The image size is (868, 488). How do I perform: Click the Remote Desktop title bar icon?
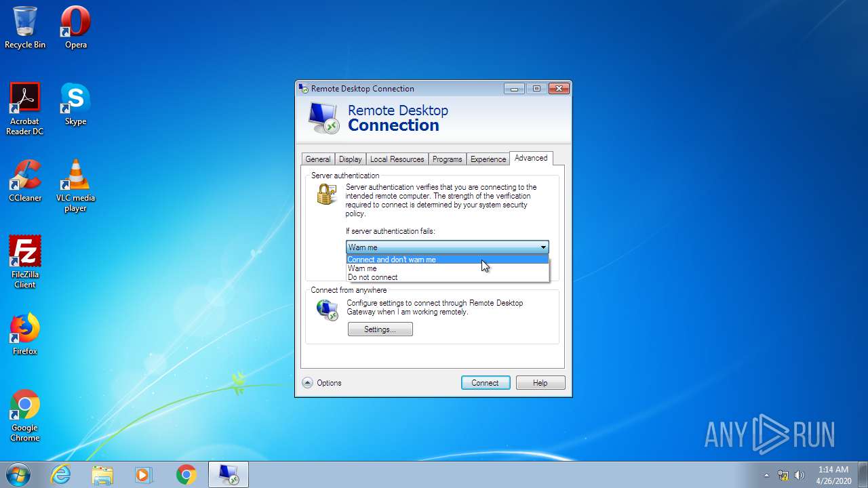tap(303, 88)
